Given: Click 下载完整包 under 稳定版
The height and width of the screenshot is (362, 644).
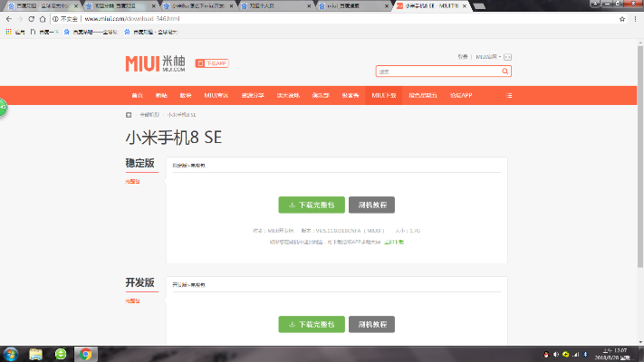Looking at the screenshot, I should click(x=311, y=205).
